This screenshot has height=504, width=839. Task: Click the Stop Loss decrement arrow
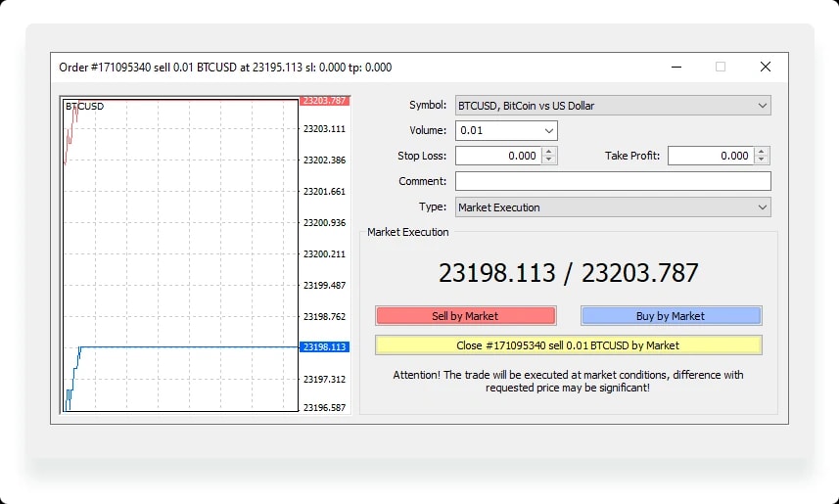coord(548,160)
